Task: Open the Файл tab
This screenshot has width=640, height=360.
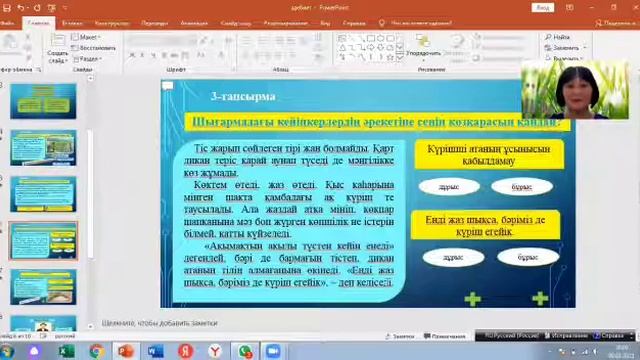Action: pos(7,23)
